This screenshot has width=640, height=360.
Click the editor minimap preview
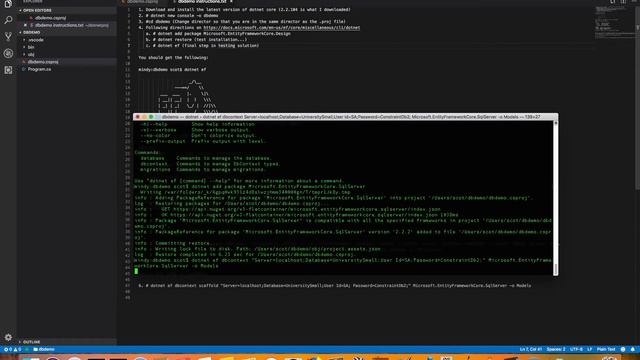614,22
